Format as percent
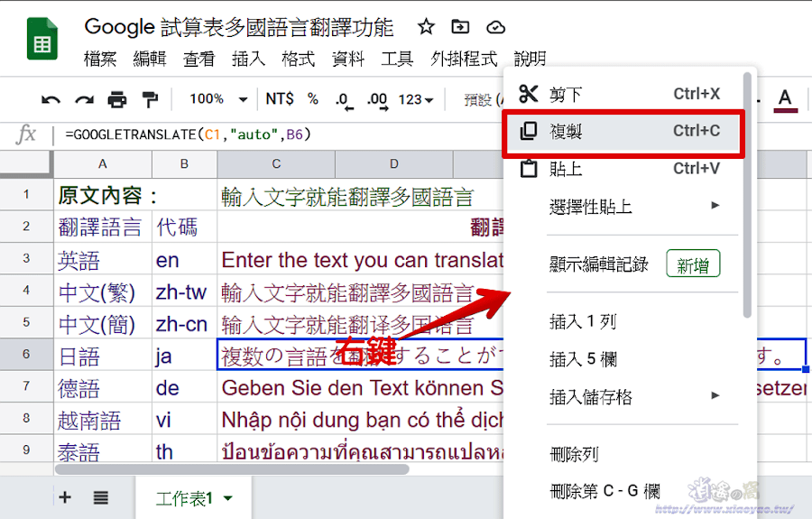Screen dimensions: 812x519 coord(313,99)
